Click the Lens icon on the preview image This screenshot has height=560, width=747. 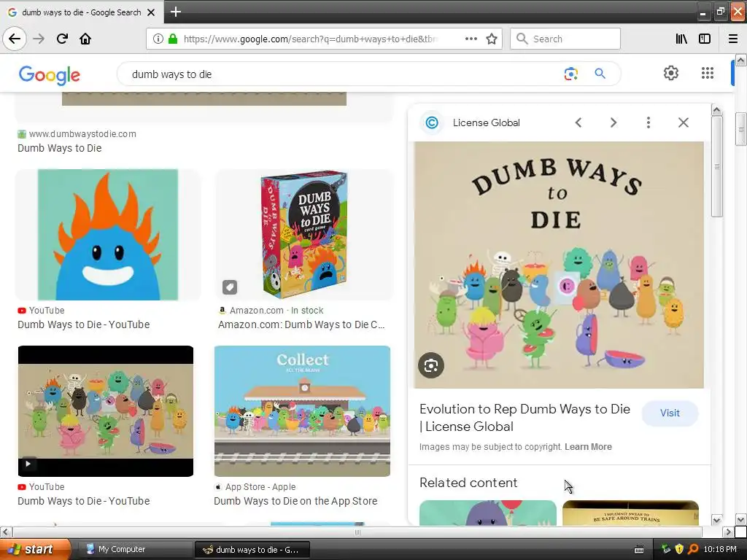coord(430,365)
